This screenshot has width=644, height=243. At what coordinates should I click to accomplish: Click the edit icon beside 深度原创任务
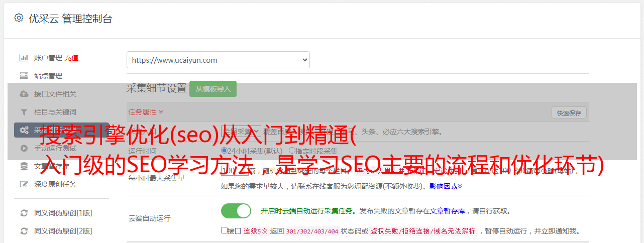point(24,184)
